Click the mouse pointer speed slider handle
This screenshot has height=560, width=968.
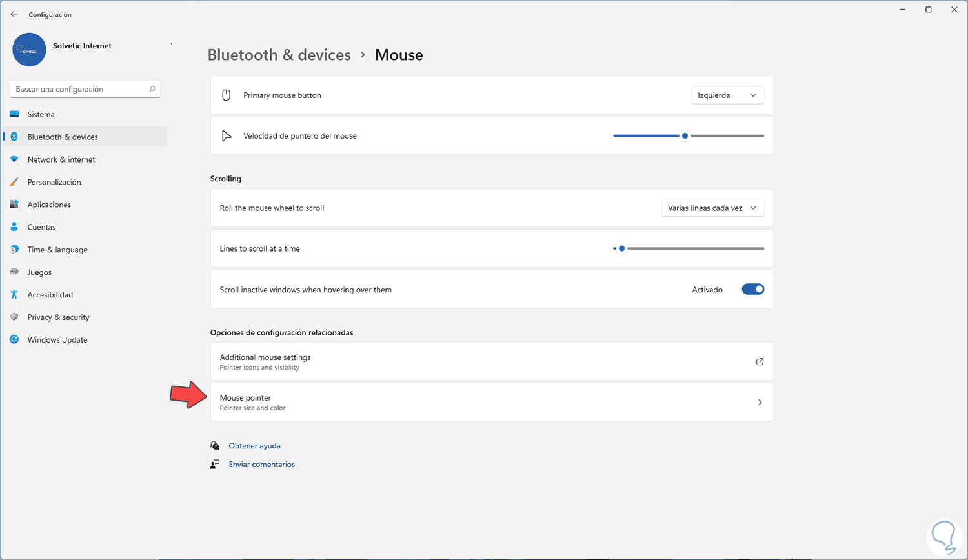click(x=685, y=136)
